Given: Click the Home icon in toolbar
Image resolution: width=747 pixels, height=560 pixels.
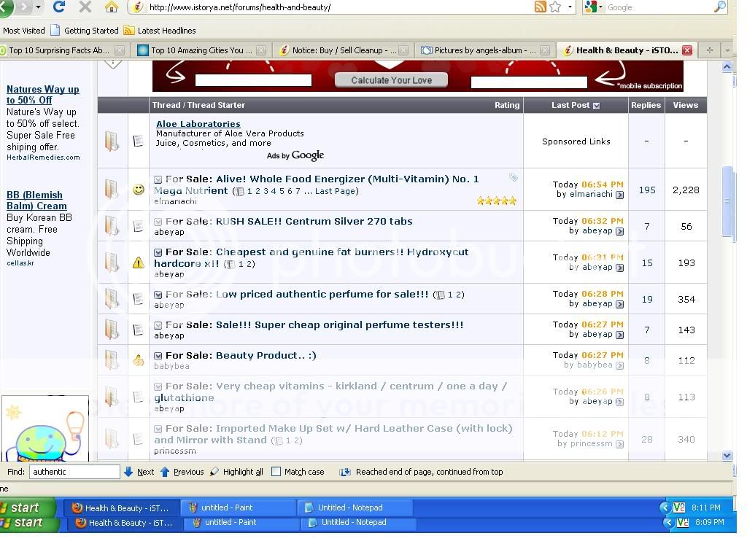Looking at the screenshot, I should pos(111,7).
